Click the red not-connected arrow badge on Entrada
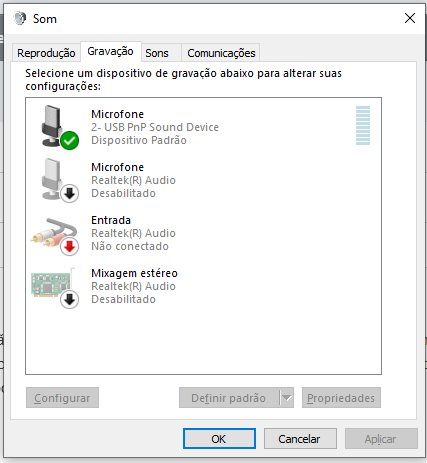Viewport: 427px width, 463px height. pyautogui.click(x=70, y=247)
